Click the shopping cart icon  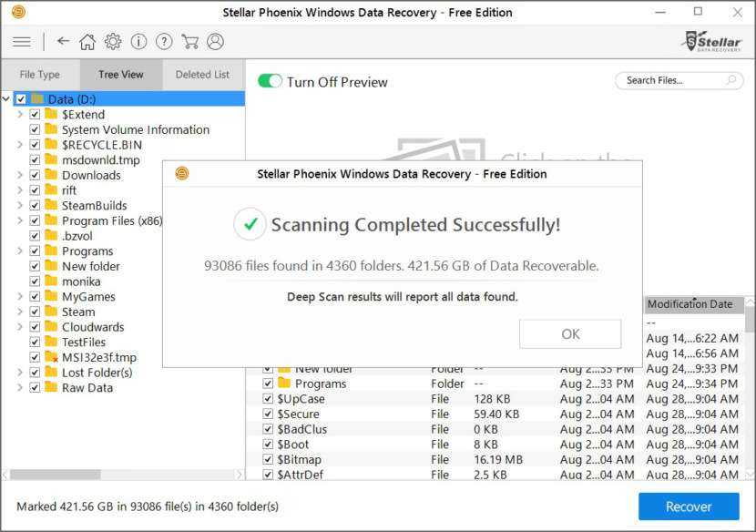[x=189, y=42]
